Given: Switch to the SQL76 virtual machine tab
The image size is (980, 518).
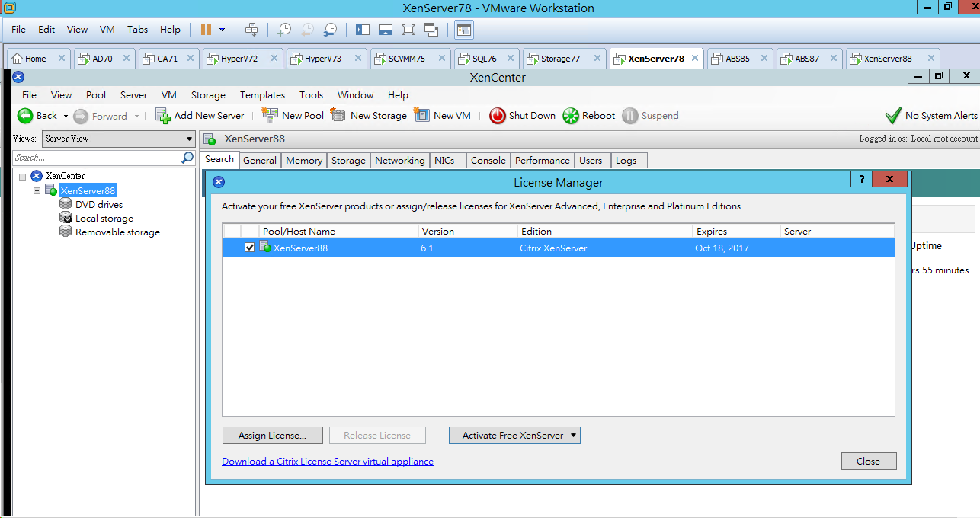Looking at the screenshot, I should click(x=485, y=59).
